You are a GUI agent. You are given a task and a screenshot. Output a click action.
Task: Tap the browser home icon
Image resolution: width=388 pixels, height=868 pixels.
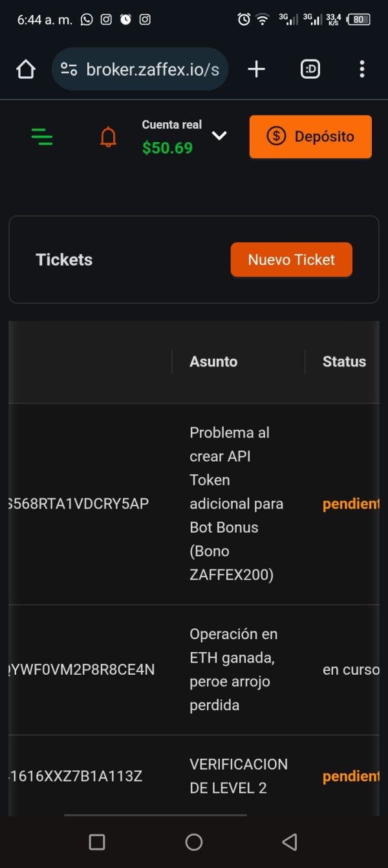click(26, 69)
